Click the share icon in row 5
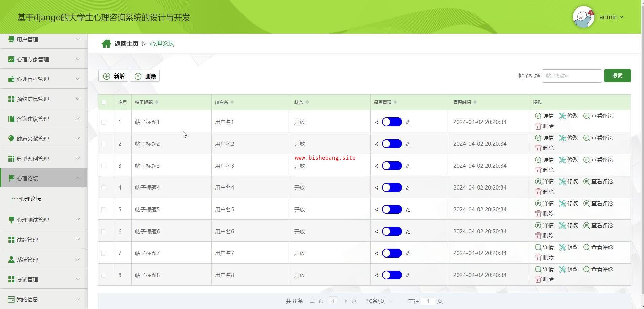 [x=376, y=210]
